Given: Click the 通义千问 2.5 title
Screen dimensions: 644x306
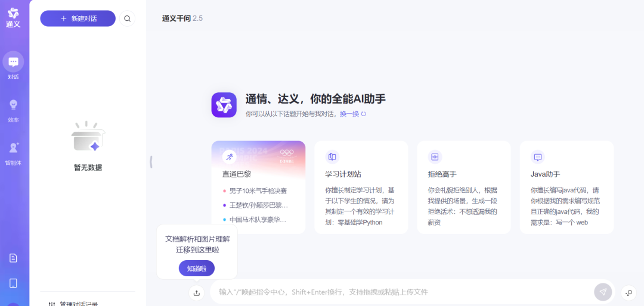Looking at the screenshot, I should tap(182, 18).
